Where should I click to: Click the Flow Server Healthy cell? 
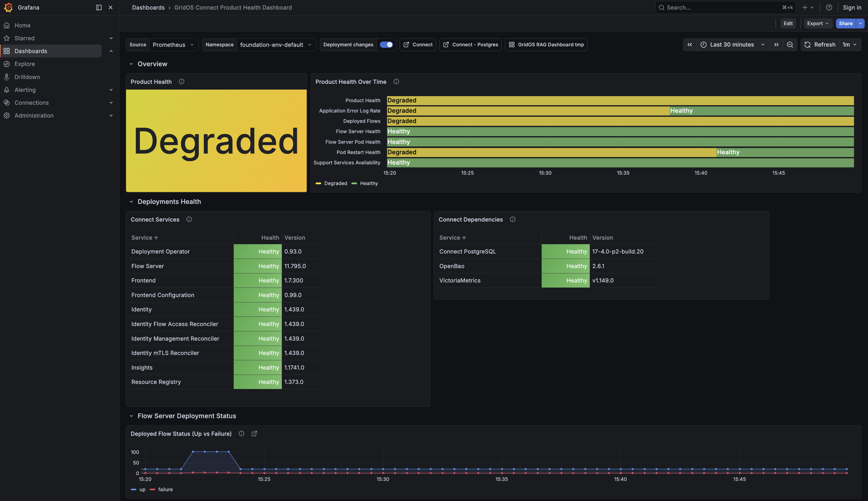pyautogui.click(x=257, y=266)
